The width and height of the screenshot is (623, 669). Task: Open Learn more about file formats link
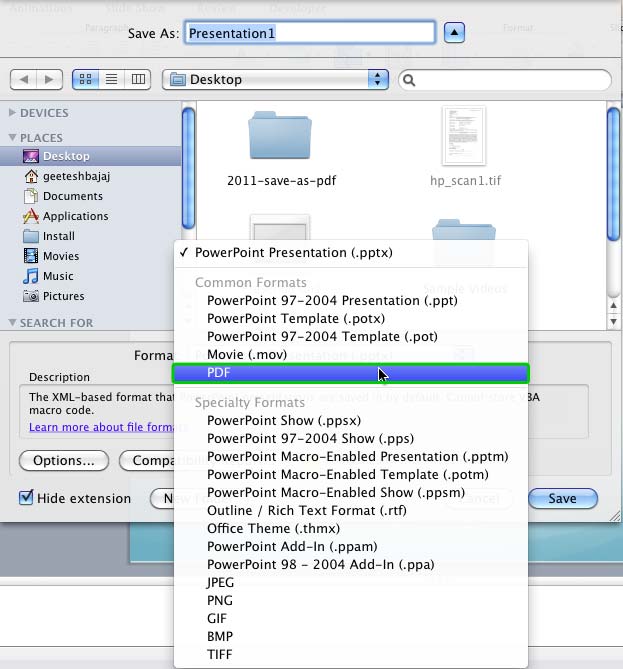click(x=102, y=427)
